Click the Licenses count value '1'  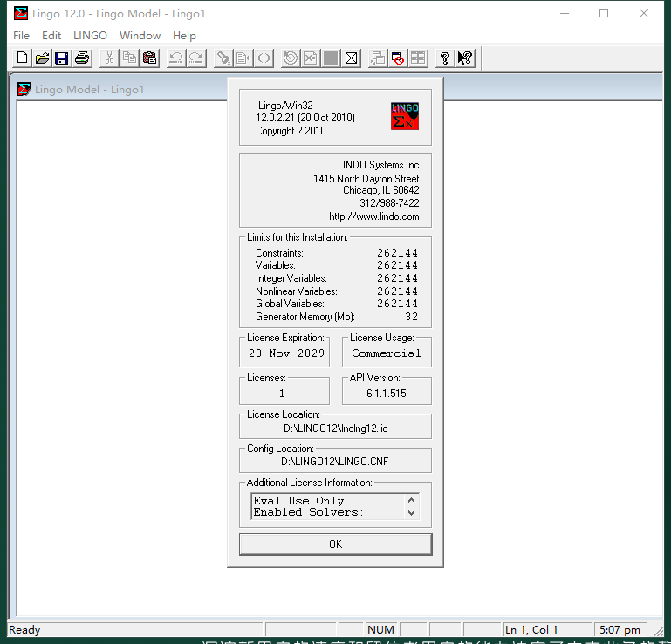pyautogui.click(x=282, y=394)
